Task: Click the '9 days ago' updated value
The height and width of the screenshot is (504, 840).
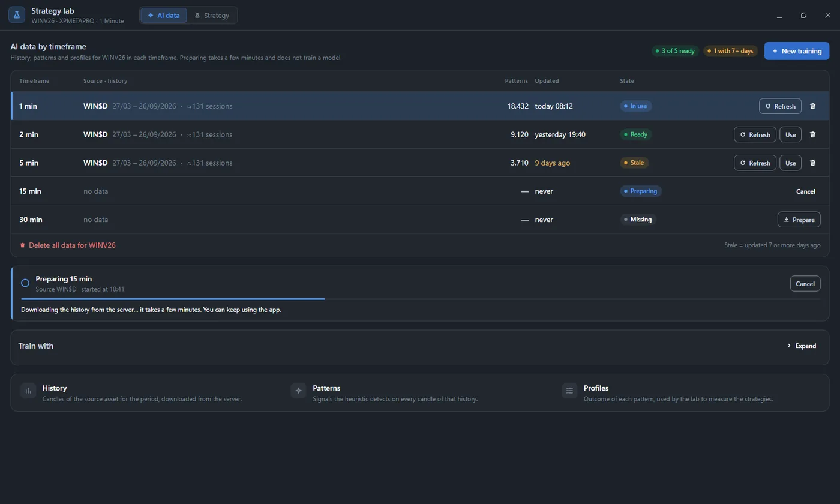Action: point(553,163)
